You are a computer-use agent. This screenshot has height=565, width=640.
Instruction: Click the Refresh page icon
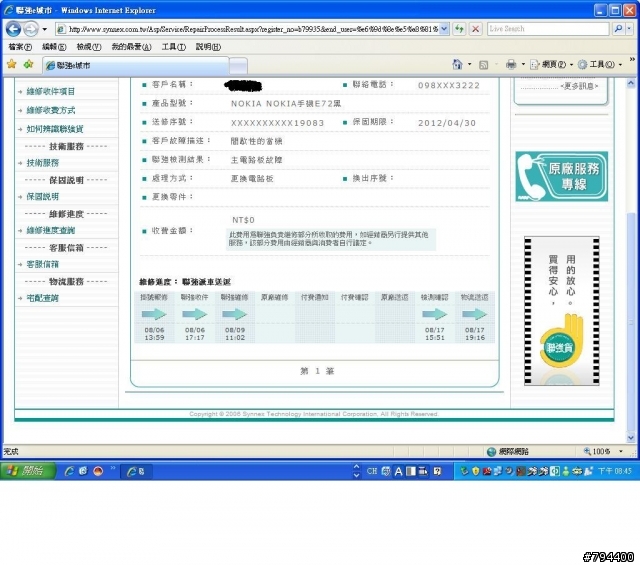click(x=460, y=29)
